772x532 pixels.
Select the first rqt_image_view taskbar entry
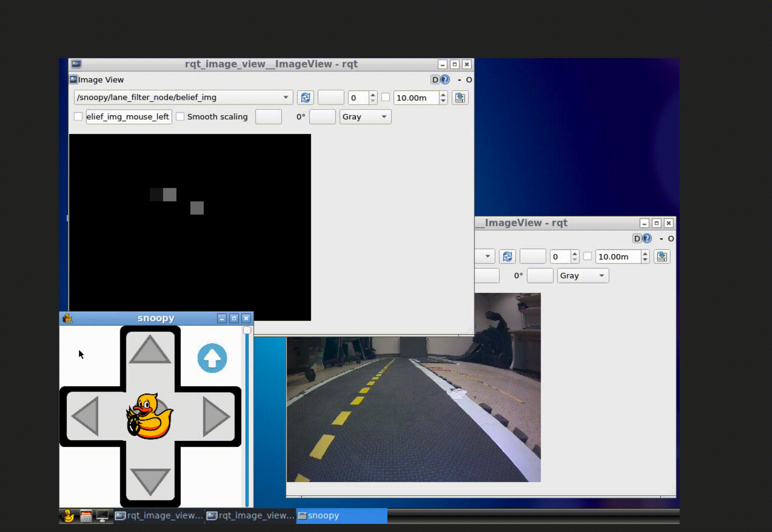tap(159, 516)
